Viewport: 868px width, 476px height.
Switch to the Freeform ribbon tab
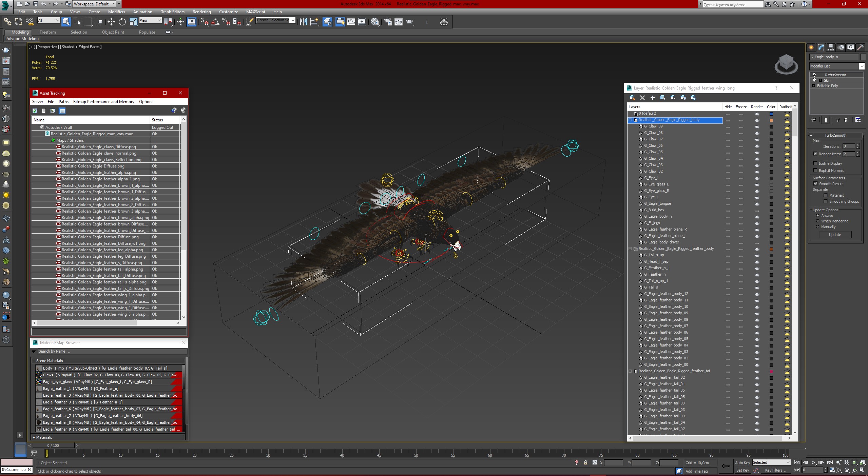tap(47, 32)
